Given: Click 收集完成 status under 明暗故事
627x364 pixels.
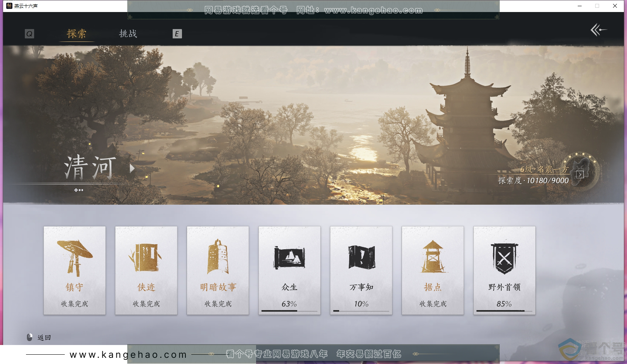Looking at the screenshot, I should tap(218, 304).
